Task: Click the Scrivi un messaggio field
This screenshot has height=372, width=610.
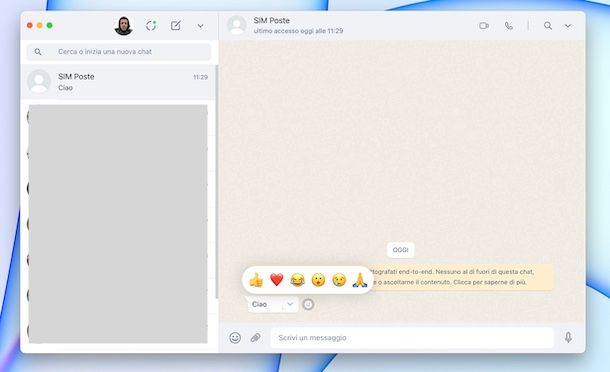Action: point(412,337)
